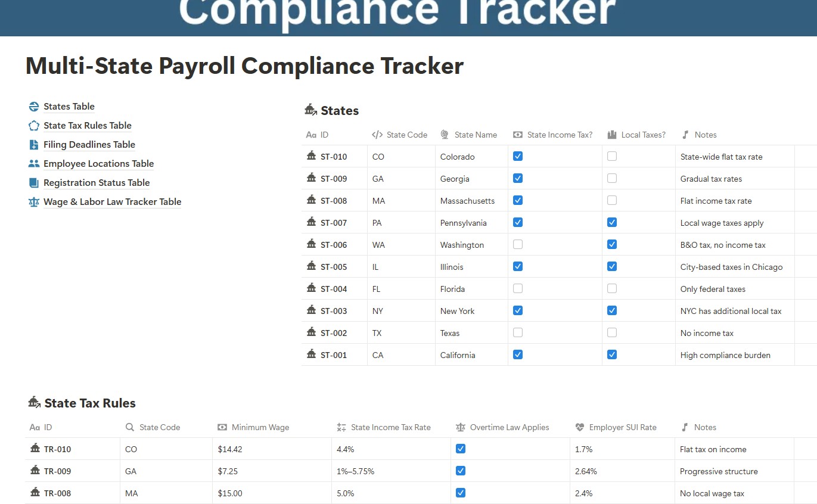Click the microphone icon beside State Name header
The image size is (817, 504).
click(444, 135)
